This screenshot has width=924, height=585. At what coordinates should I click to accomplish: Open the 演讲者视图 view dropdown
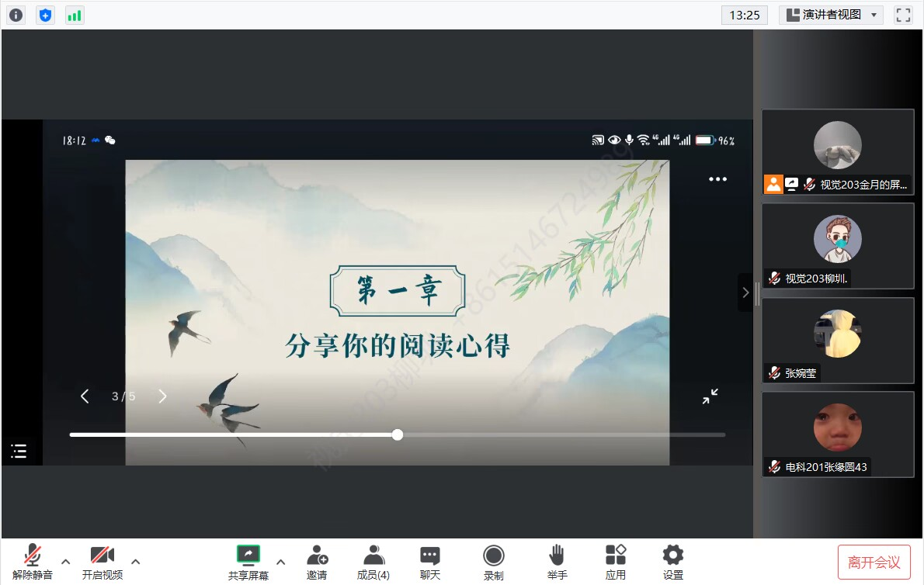(x=831, y=15)
